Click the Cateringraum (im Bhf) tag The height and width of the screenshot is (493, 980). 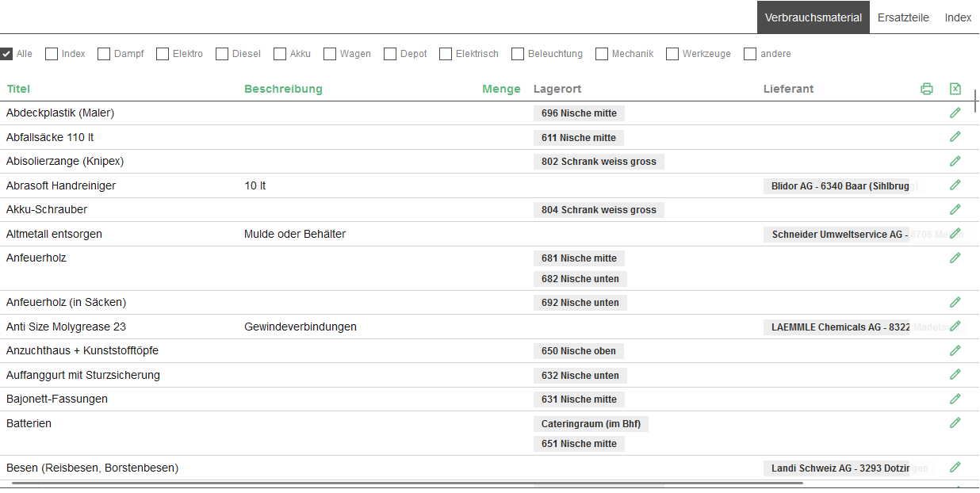point(591,424)
